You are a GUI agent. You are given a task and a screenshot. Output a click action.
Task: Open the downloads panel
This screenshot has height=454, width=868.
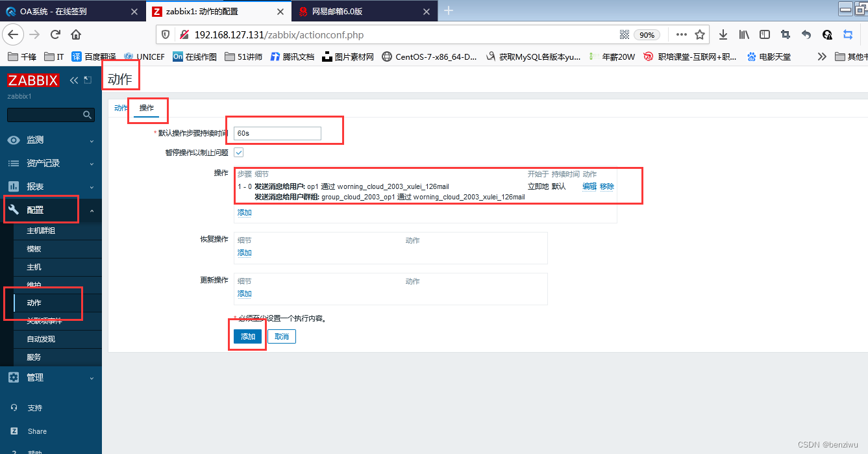tap(723, 34)
